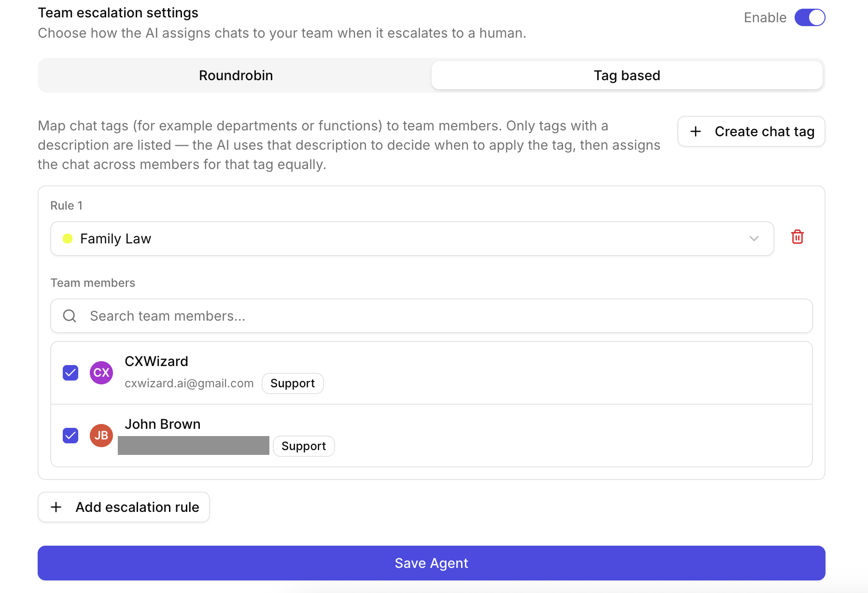Save the agent settings

point(432,563)
